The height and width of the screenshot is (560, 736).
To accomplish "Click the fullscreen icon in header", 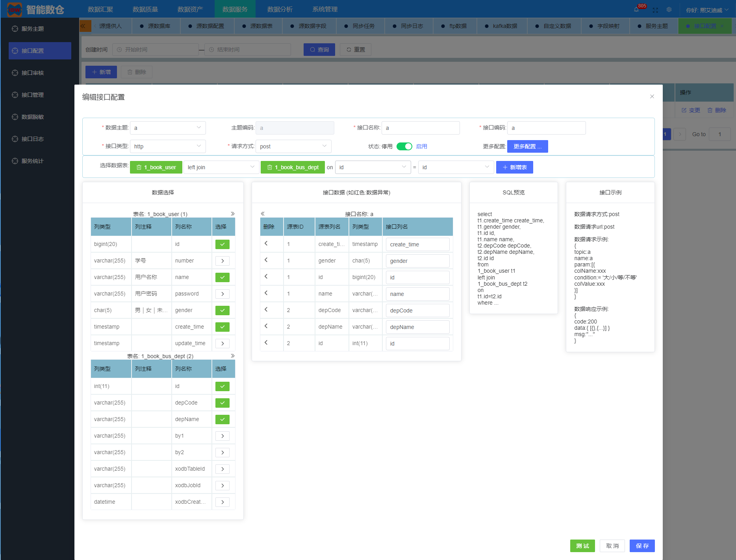I will pos(655,10).
